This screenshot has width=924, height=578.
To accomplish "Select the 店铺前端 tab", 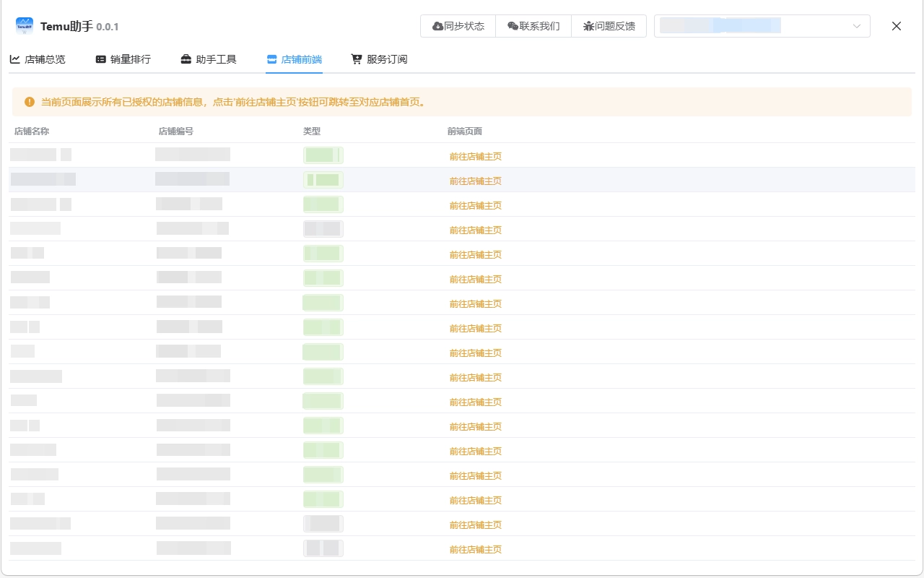I will [x=294, y=59].
